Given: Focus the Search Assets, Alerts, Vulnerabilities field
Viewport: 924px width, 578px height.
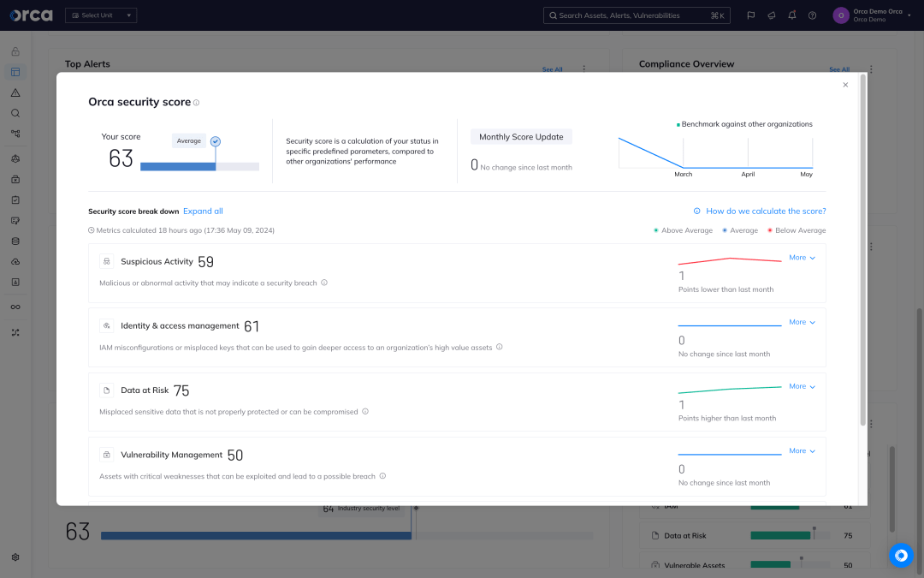Looking at the screenshot, I should pos(637,15).
